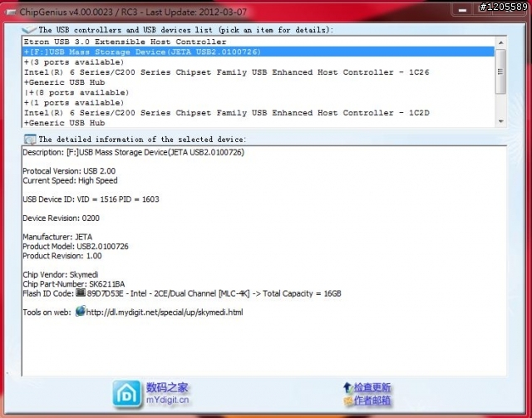Select the [F:]USB Mass Storage Device row
Viewport: 532px width, 418px height.
[259, 52]
